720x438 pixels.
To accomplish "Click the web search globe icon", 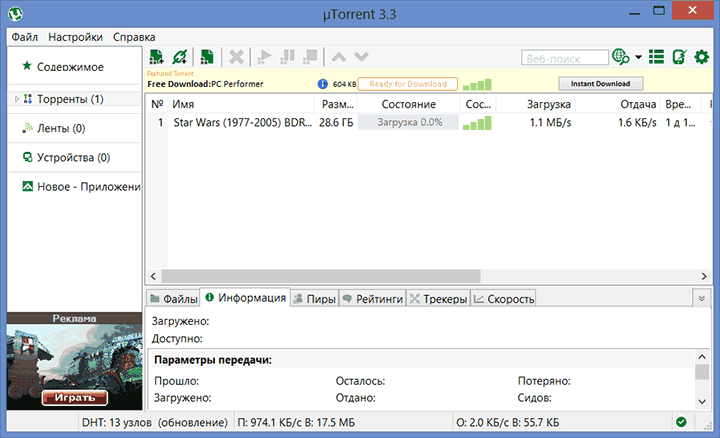I will pyautogui.click(x=621, y=57).
